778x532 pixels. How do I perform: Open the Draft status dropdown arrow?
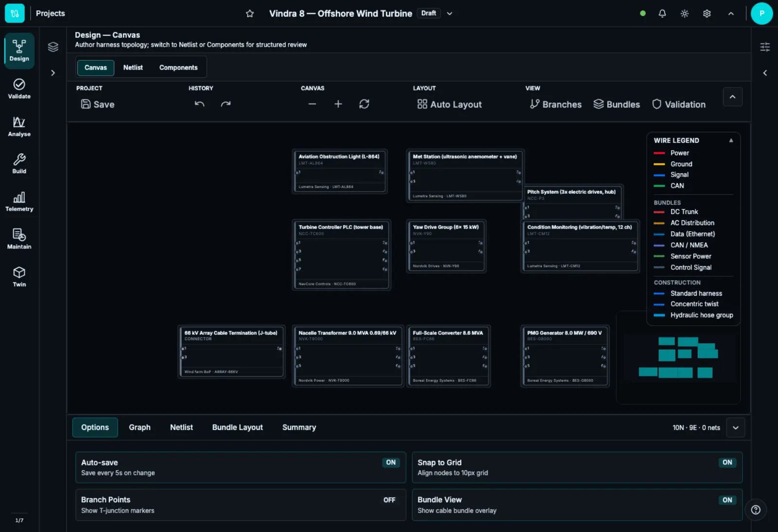[450, 14]
